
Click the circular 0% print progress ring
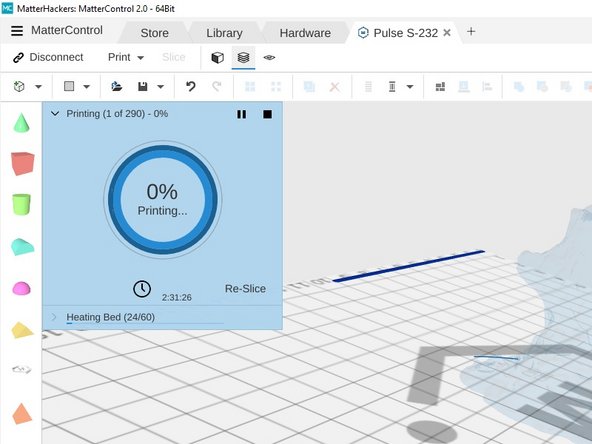[163, 200]
